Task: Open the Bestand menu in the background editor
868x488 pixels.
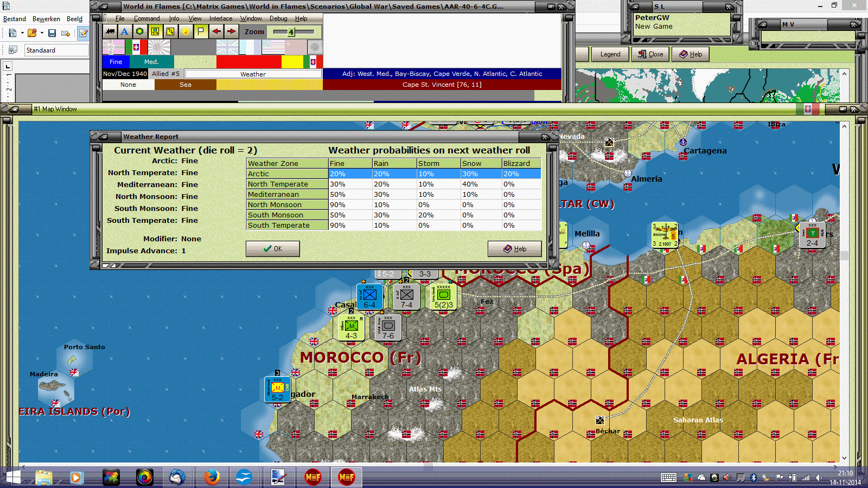Action: point(15,19)
